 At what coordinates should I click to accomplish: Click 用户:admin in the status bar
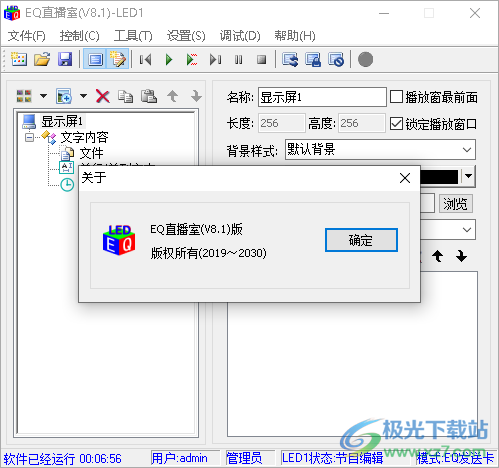(179, 458)
